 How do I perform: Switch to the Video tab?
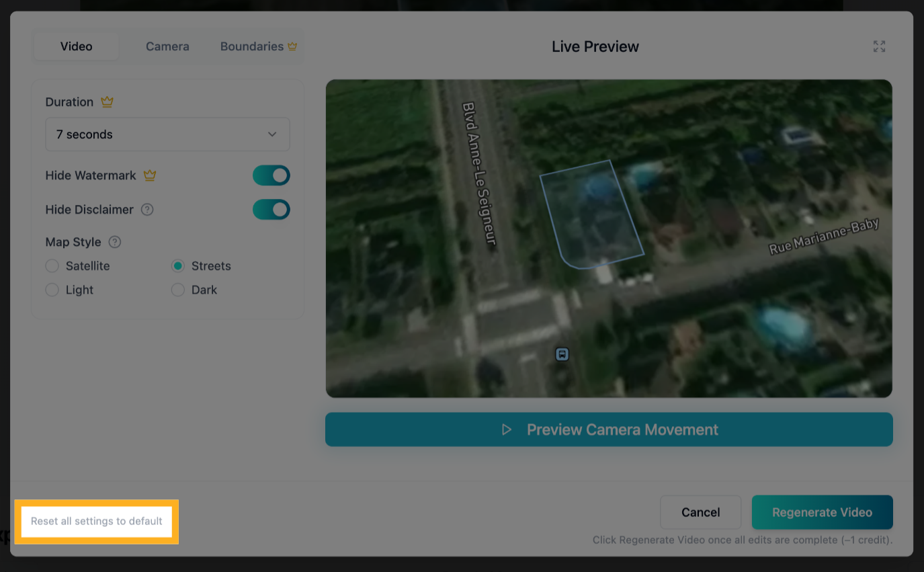pos(77,46)
